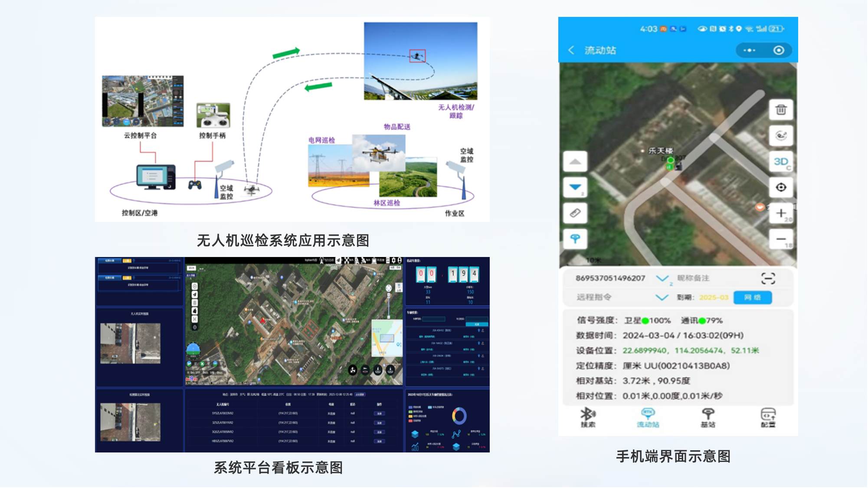The width and height of the screenshot is (868, 488).
Task: Click the 控制手柄 controller image
Action: (213, 116)
